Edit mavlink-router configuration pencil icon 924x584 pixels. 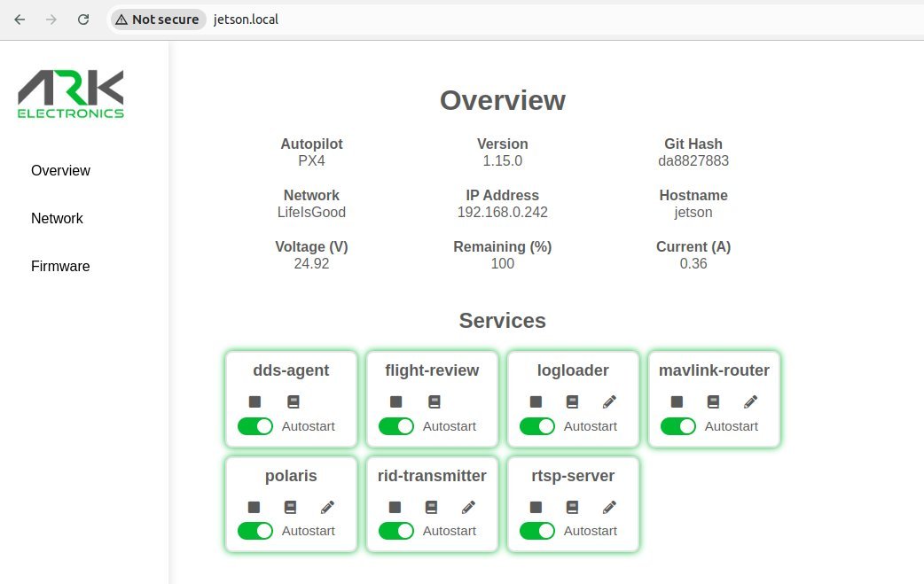pyautogui.click(x=750, y=401)
